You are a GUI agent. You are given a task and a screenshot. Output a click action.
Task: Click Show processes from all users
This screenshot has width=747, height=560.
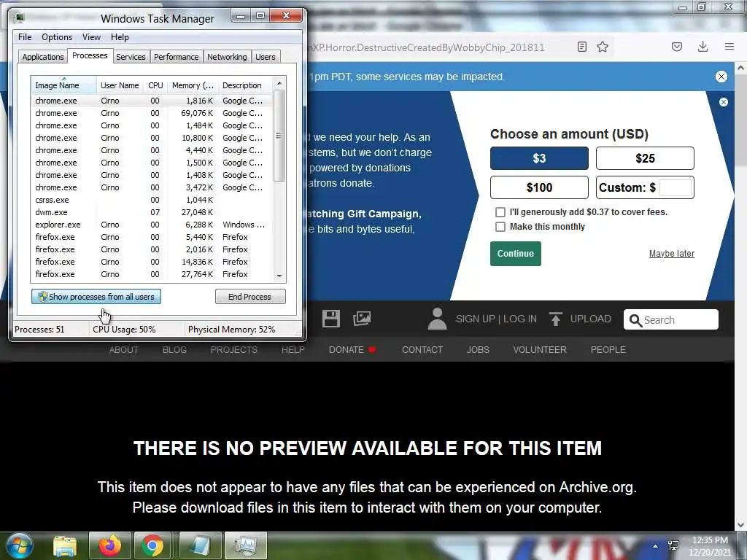pos(96,297)
